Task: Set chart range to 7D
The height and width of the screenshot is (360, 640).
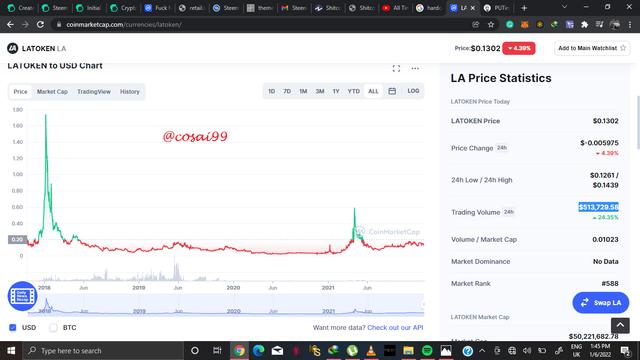Action: click(287, 91)
